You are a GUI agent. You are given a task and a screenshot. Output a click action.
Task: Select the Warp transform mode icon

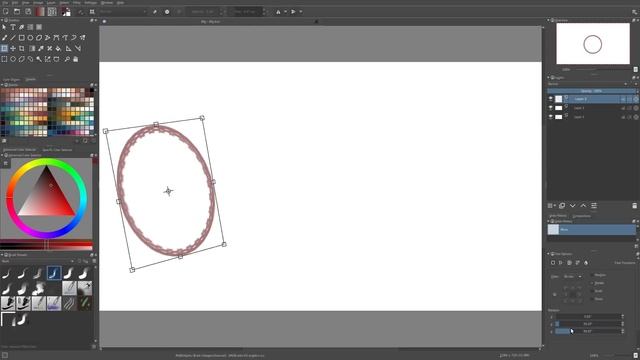click(x=569, y=263)
